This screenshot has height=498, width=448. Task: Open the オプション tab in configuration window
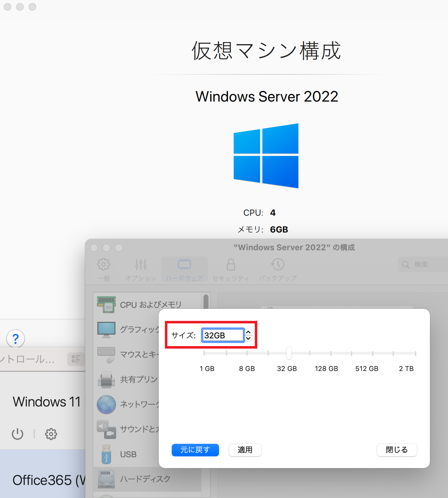coord(141,269)
